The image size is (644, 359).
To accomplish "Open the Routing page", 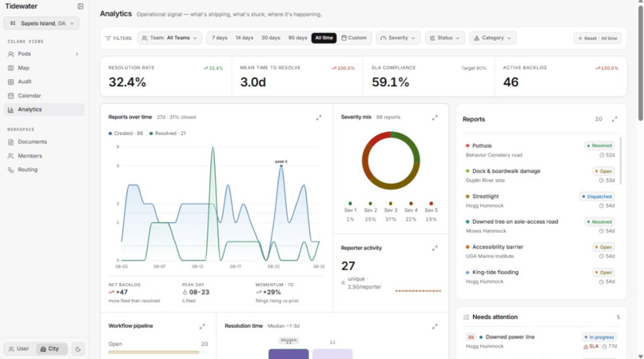I will [44, 170].
